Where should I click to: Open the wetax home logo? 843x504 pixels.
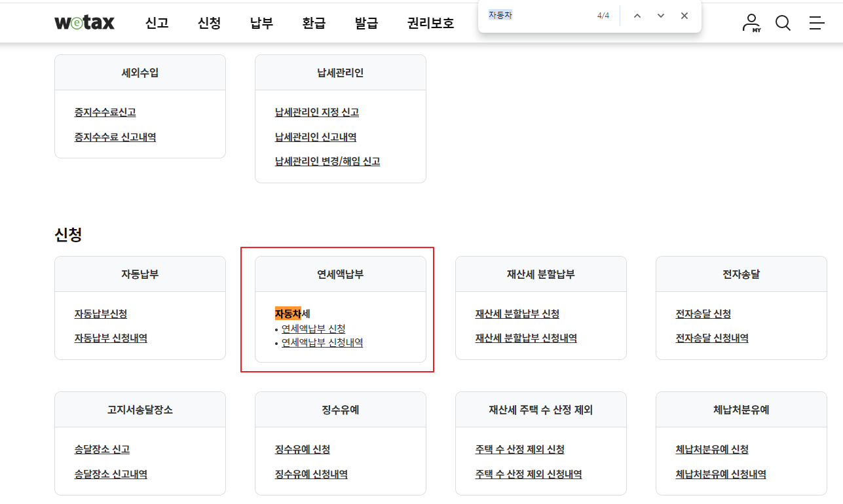(84, 23)
